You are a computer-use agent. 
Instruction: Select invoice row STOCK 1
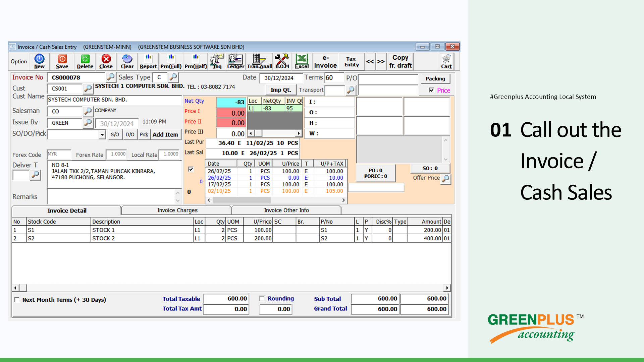(x=231, y=230)
